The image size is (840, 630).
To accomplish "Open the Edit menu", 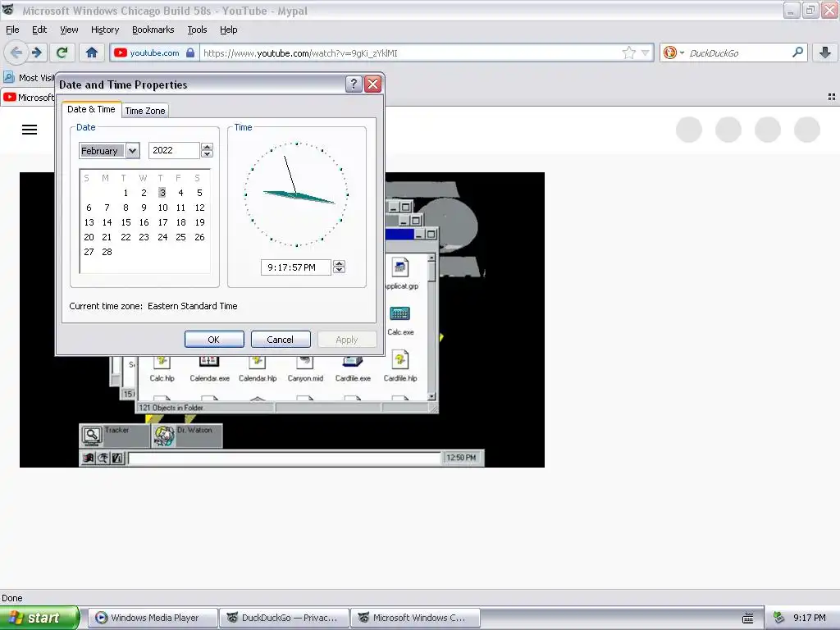I will [x=39, y=30].
